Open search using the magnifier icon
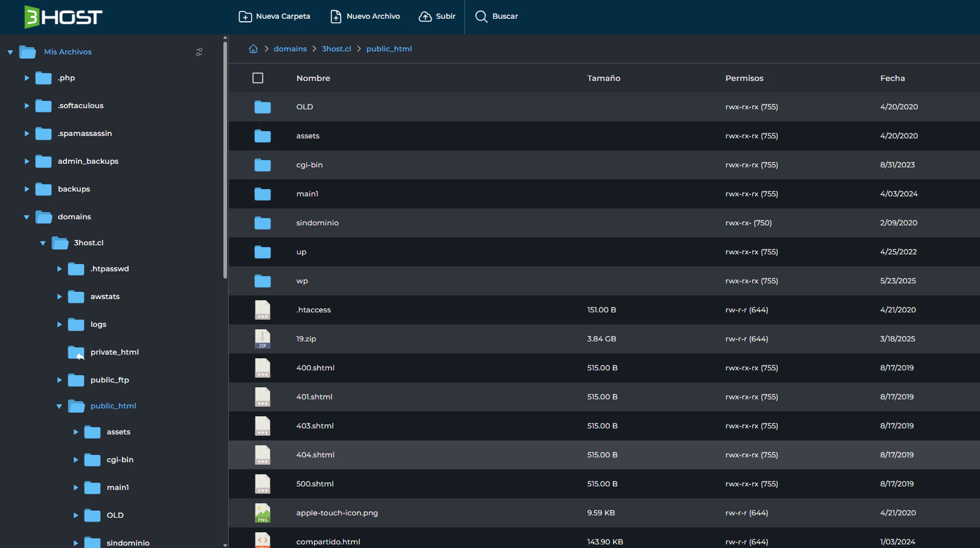This screenshot has width=980, height=548. point(481,16)
